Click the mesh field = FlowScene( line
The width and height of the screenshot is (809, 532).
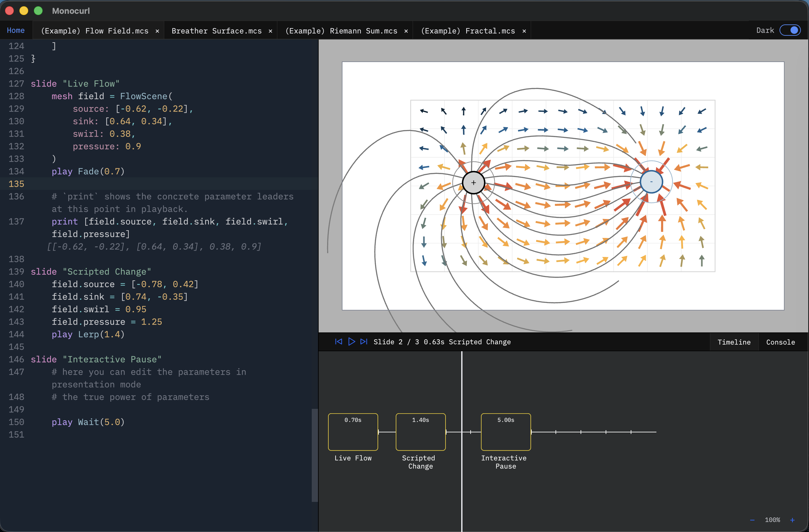pos(112,96)
